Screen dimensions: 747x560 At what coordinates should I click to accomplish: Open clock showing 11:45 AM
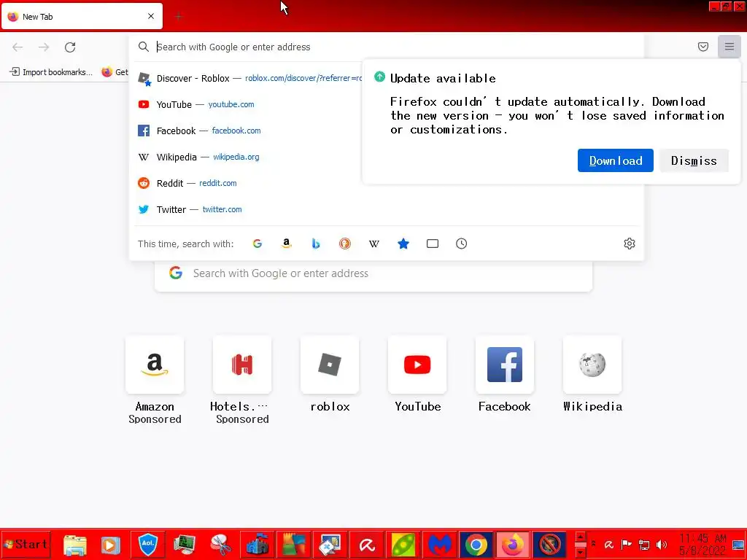click(703, 544)
